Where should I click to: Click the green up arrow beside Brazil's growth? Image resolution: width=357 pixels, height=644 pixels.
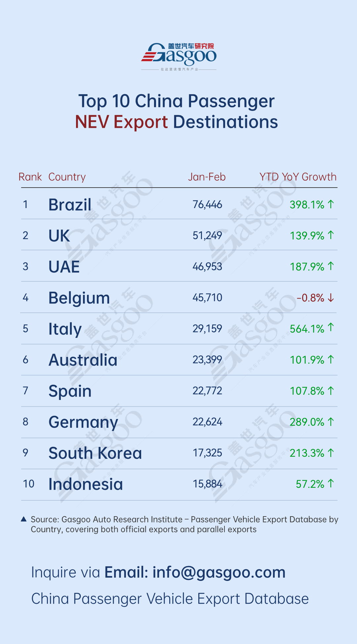pyautogui.click(x=331, y=204)
